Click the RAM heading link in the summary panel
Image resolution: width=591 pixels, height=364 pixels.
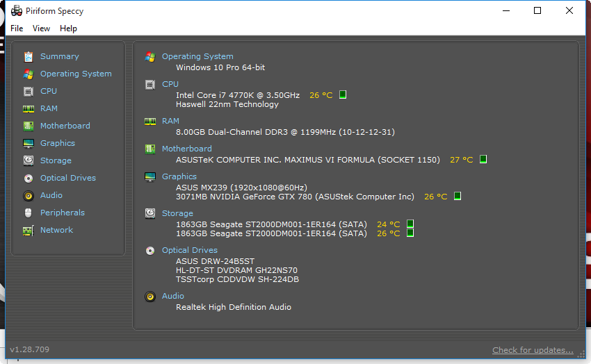170,121
